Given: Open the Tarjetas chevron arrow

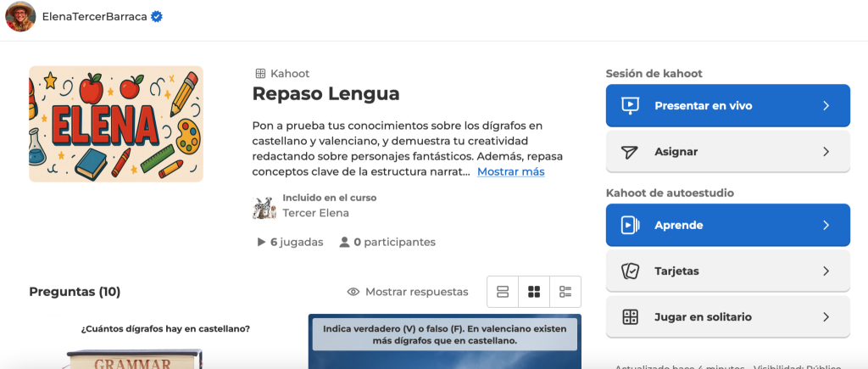Looking at the screenshot, I should click(x=826, y=271).
